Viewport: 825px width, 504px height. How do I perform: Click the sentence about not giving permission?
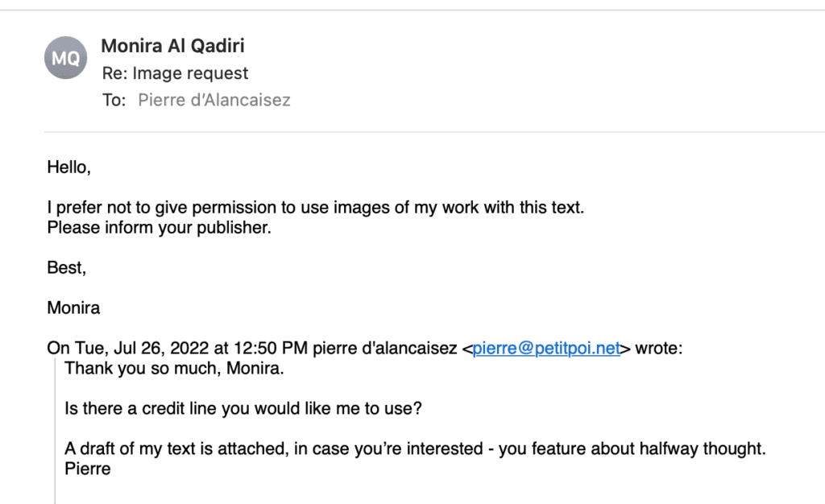click(x=315, y=208)
